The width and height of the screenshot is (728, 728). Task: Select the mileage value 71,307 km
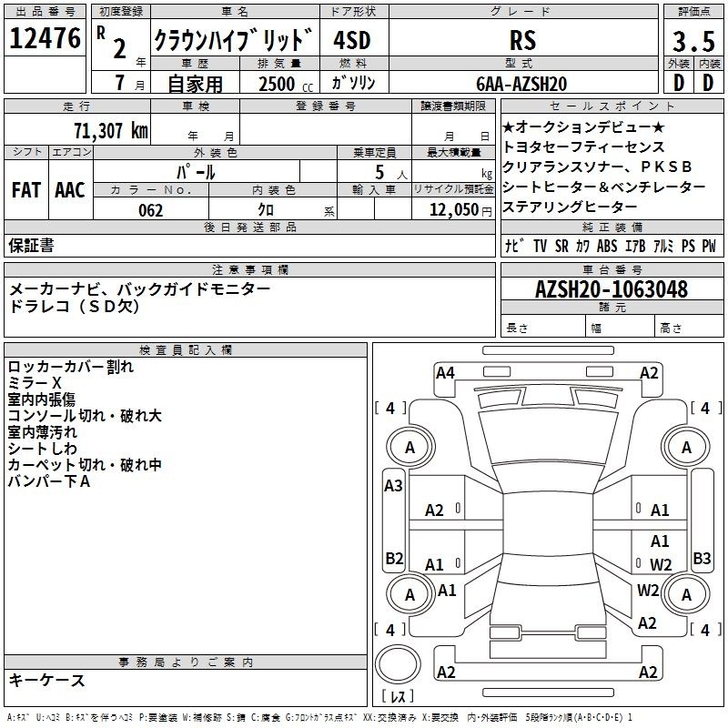(111, 130)
